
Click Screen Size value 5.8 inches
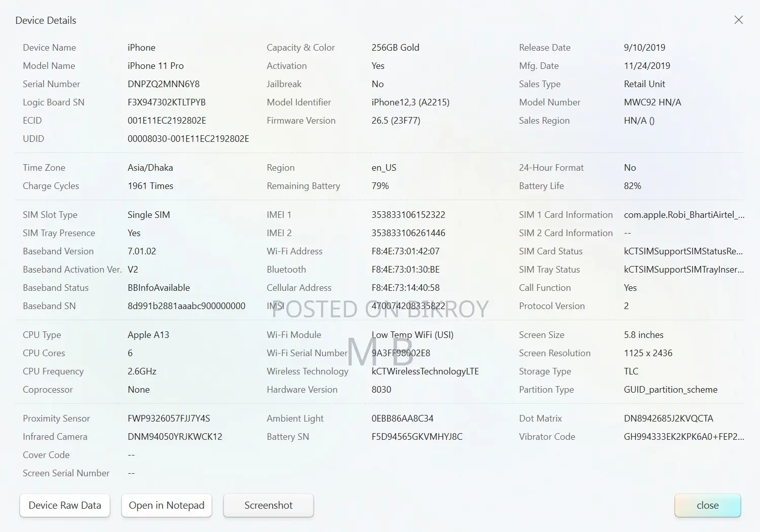tap(643, 335)
